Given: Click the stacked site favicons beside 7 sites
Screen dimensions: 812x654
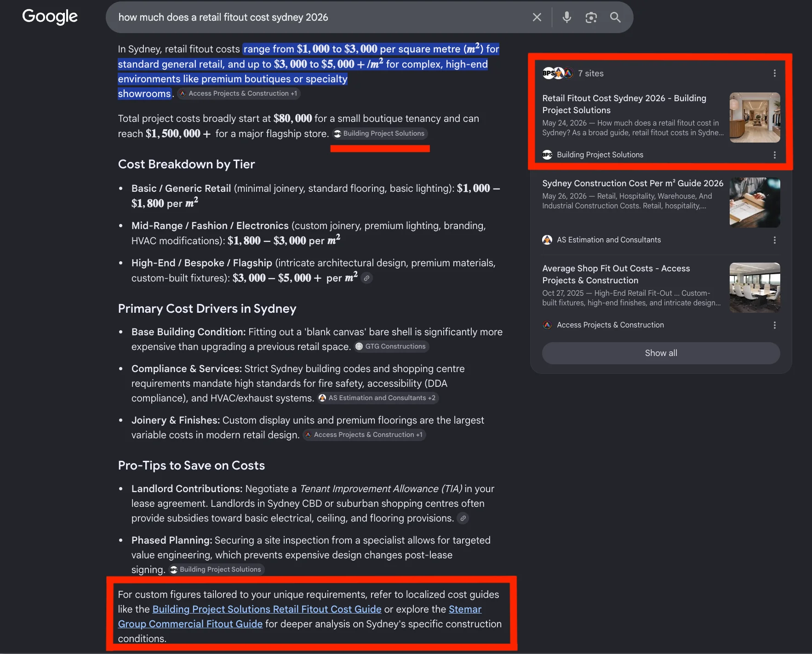Looking at the screenshot, I should coord(558,73).
